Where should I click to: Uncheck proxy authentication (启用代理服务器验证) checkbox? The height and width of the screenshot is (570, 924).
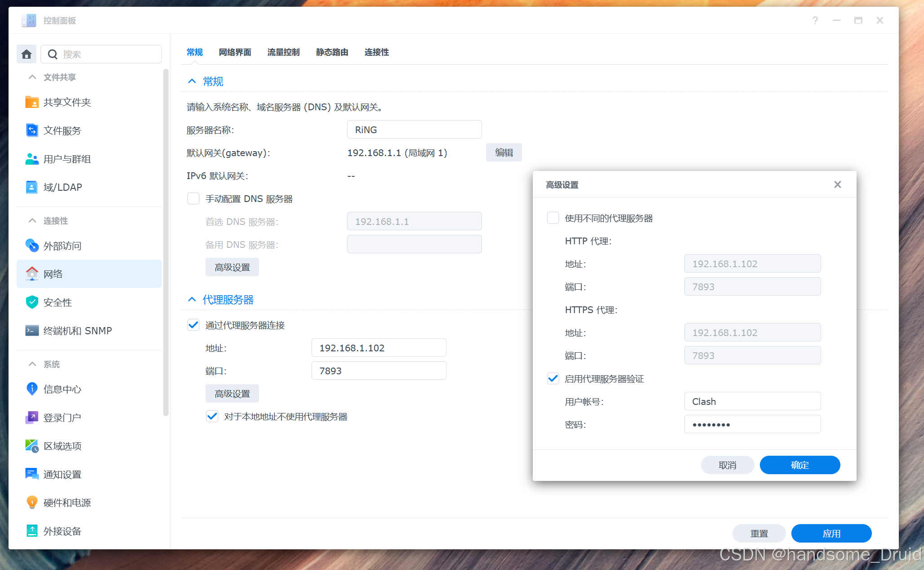pyautogui.click(x=553, y=379)
